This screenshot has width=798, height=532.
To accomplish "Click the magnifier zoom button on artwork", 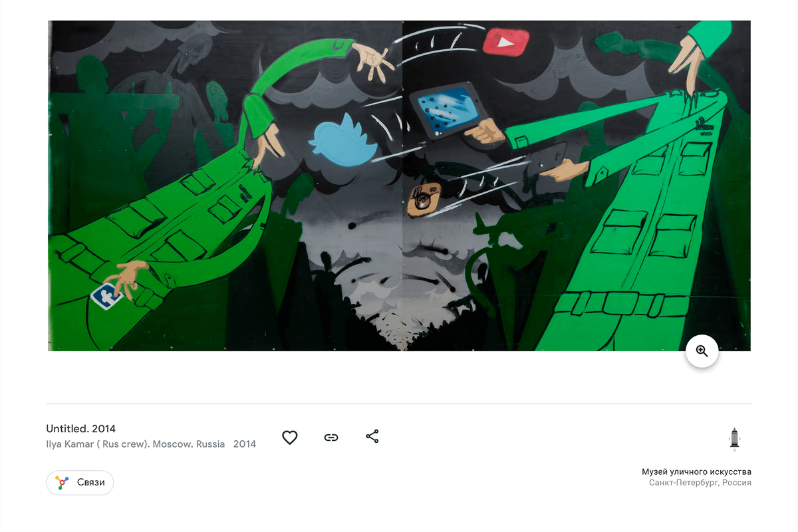I will coord(702,351).
